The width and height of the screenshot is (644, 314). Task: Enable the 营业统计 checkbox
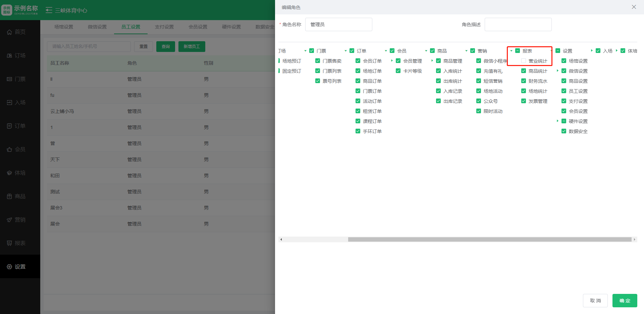[524, 61]
